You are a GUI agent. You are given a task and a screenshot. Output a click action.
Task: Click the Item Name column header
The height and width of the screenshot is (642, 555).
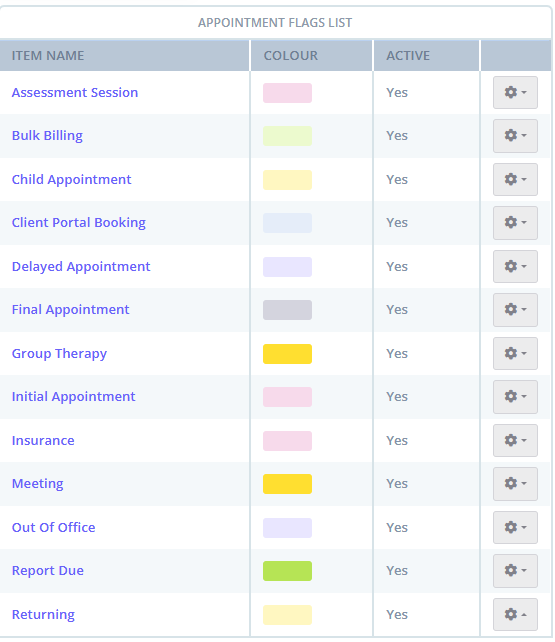[x=48, y=56]
